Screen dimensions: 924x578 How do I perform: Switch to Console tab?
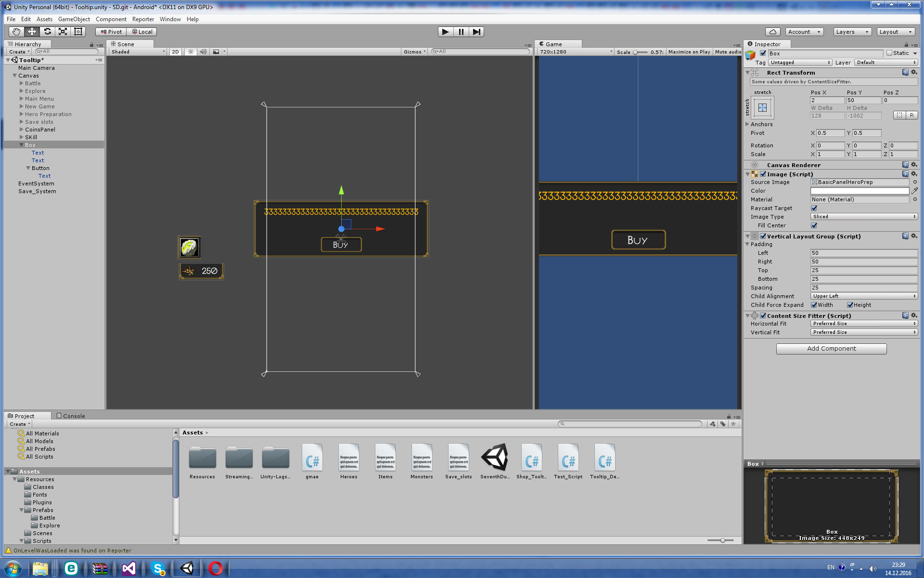(71, 416)
